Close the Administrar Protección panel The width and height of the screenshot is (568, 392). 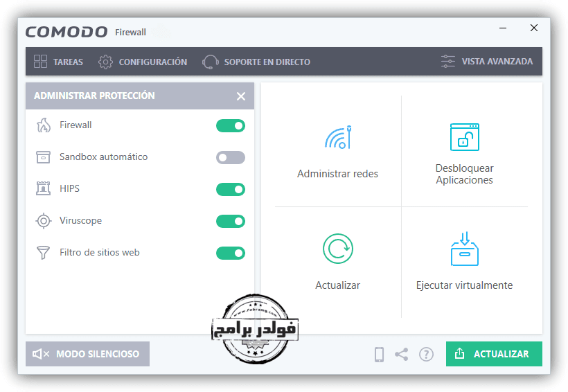pyautogui.click(x=241, y=96)
